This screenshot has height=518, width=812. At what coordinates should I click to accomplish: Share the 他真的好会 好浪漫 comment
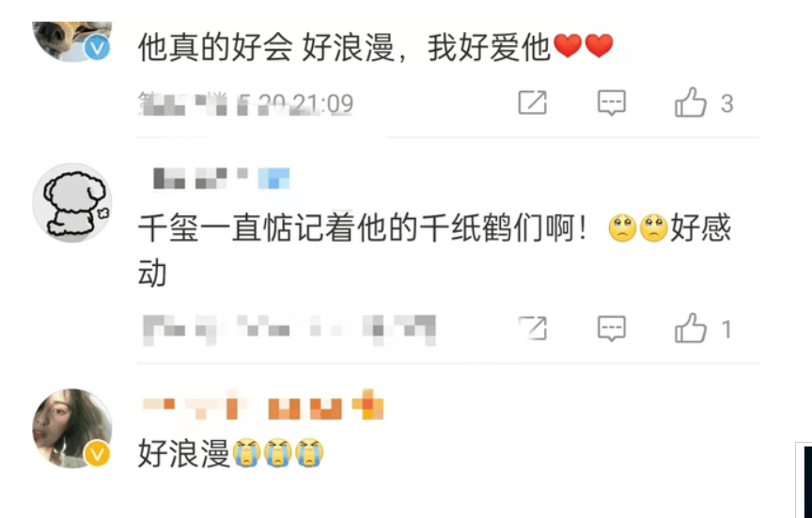(532, 102)
